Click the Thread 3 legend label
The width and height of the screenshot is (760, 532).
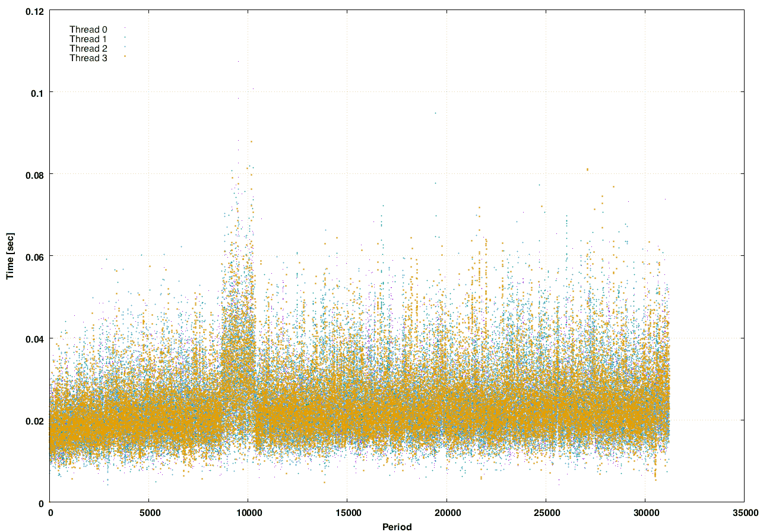tap(88, 58)
